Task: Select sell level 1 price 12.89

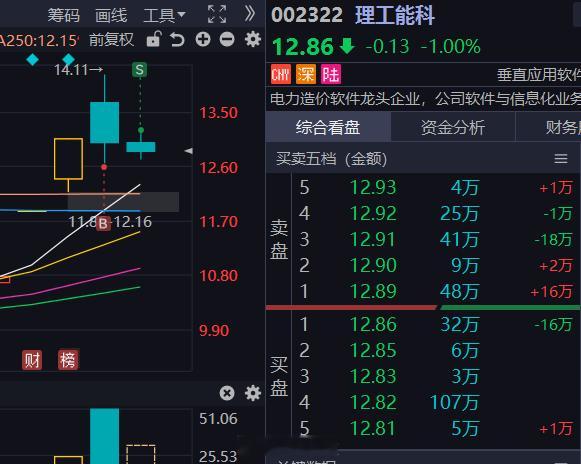Action: tap(373, 291)
